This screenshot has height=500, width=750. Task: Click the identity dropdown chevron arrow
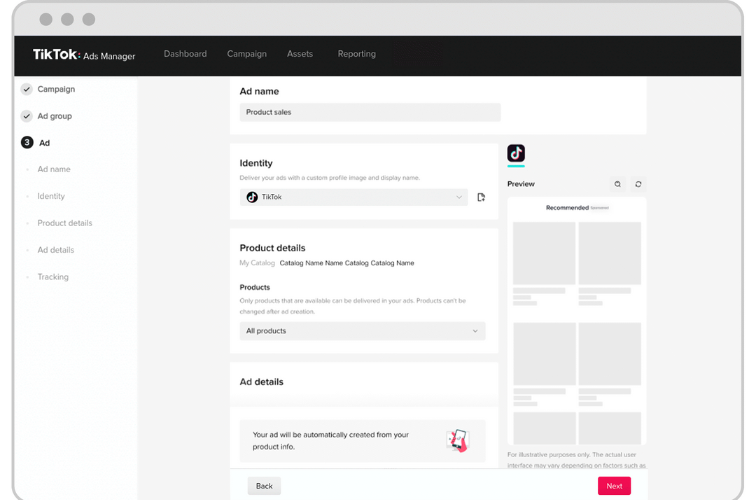[459, 197]
